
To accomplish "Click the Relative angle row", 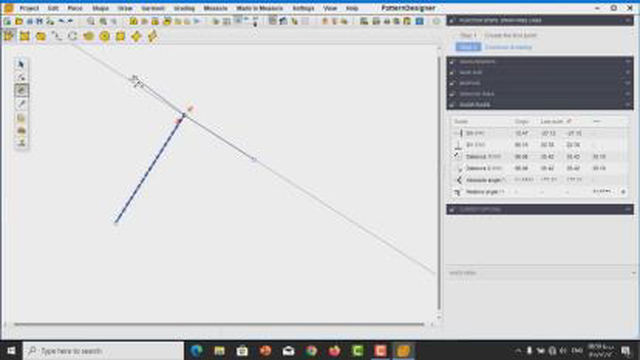I will [x=540, y=192].
